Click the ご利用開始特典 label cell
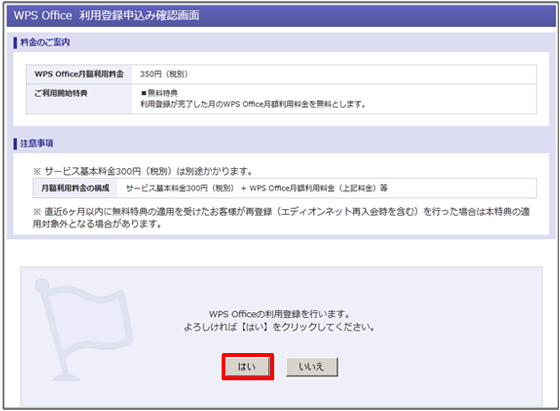 (79, 99)
